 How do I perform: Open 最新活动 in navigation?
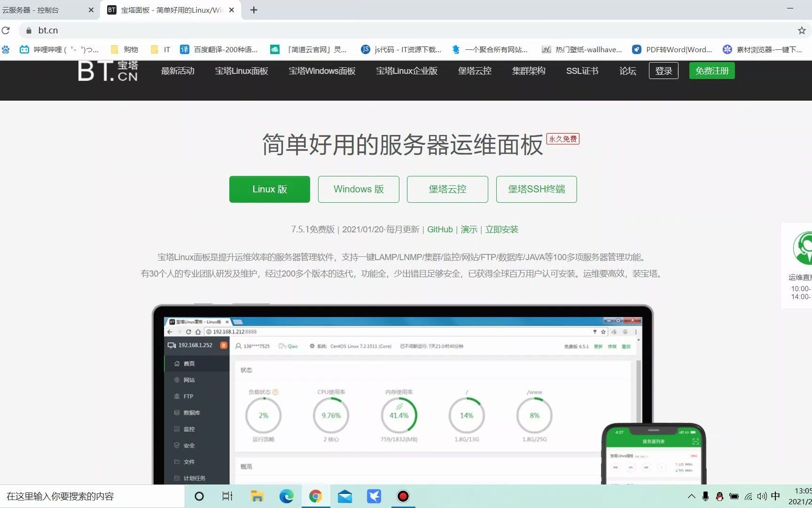point(178,71)
